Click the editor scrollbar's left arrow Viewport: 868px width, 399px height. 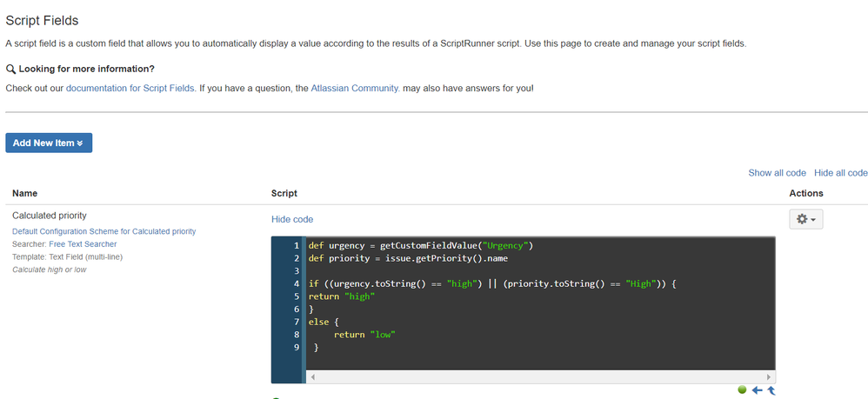point(312,377)
